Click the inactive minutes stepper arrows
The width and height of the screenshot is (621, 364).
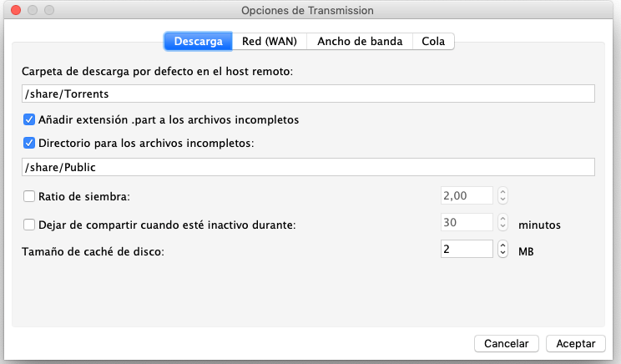(502, 224)
